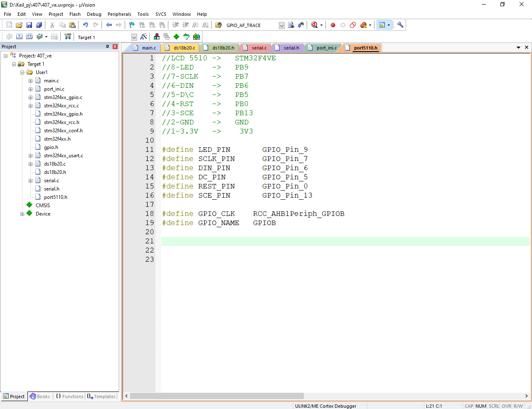Screen dimensions: 532x409
Task: Navigate backwards with the blue left arrow
Action: coord(109,25)
